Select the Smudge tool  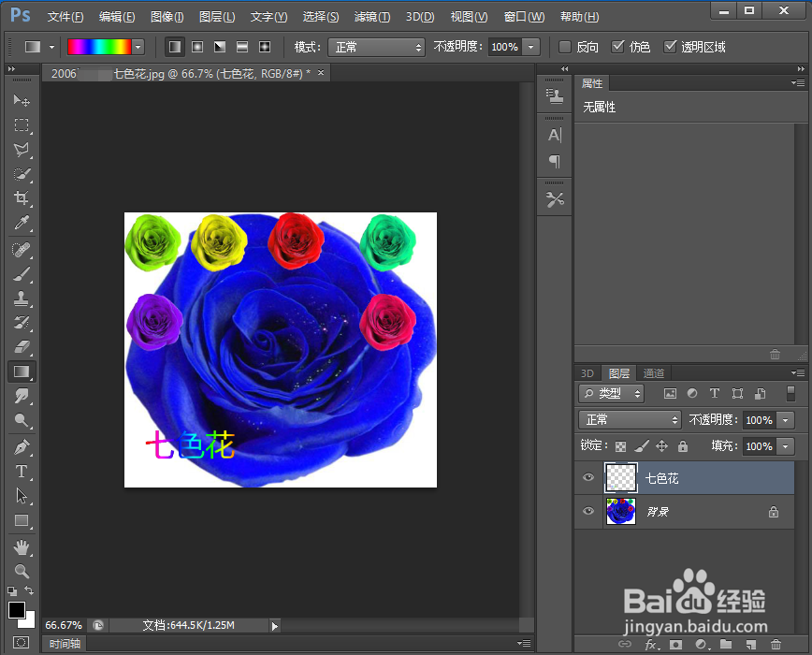pyautogui.click(x=22, y=396)
